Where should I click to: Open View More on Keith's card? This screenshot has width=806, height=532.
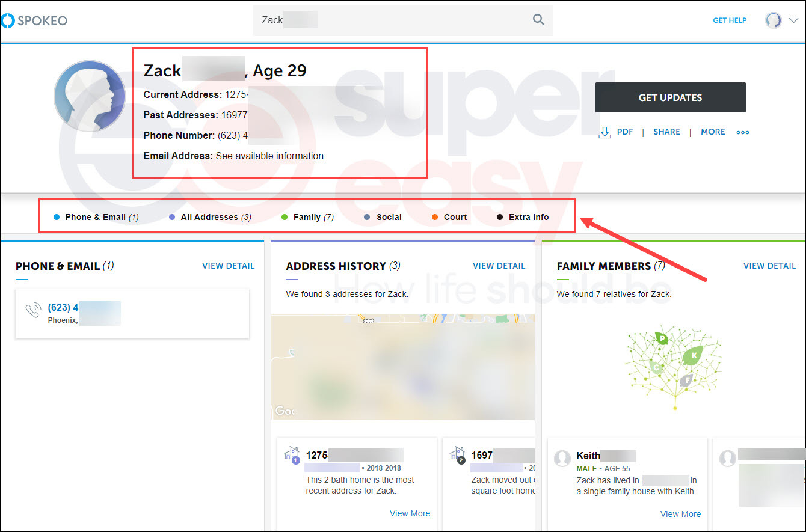point(680,514)
